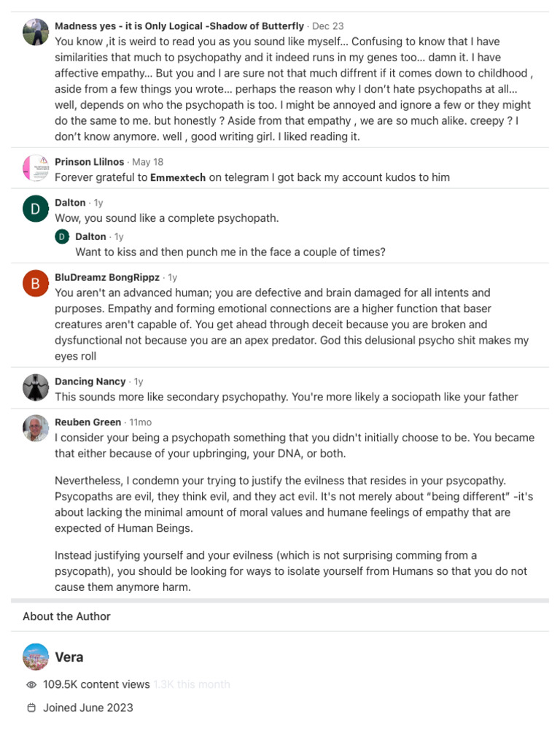Click the joined date calendar icon
Screen dimensions: 560x747
pos(31,708)
